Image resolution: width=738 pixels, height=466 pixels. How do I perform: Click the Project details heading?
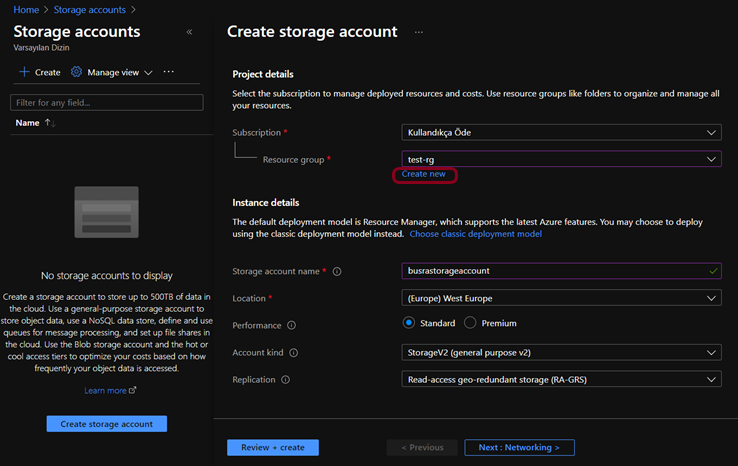click(x=263, y=74)
